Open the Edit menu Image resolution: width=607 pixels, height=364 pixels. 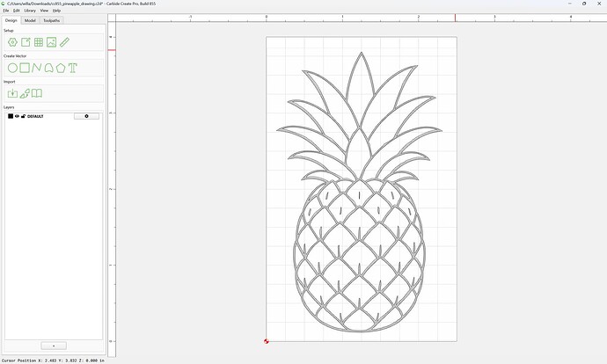(x=16, y=11)
